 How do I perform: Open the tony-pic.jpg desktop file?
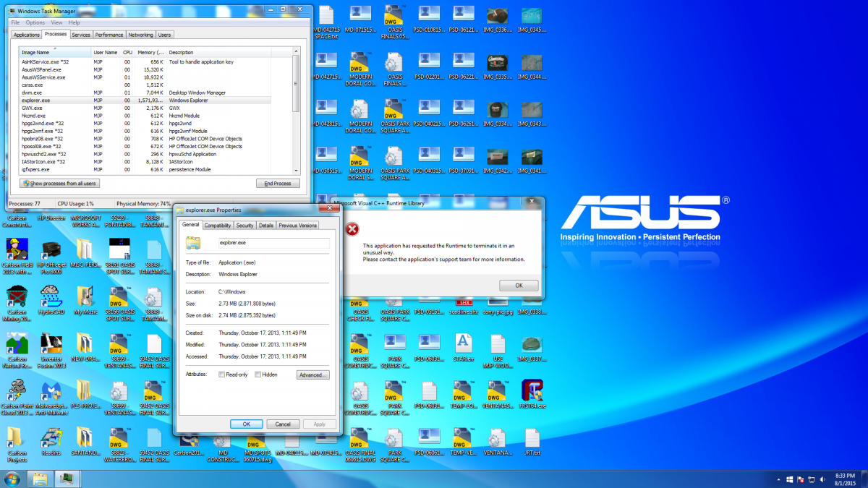pyautogui.click(x=498, y=306)
